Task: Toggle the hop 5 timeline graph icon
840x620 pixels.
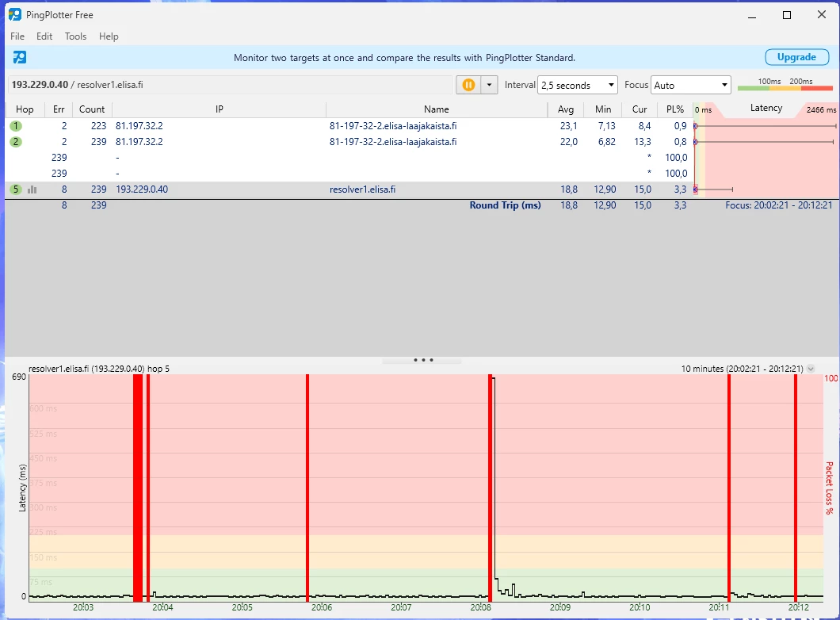Action: point(32,189)
